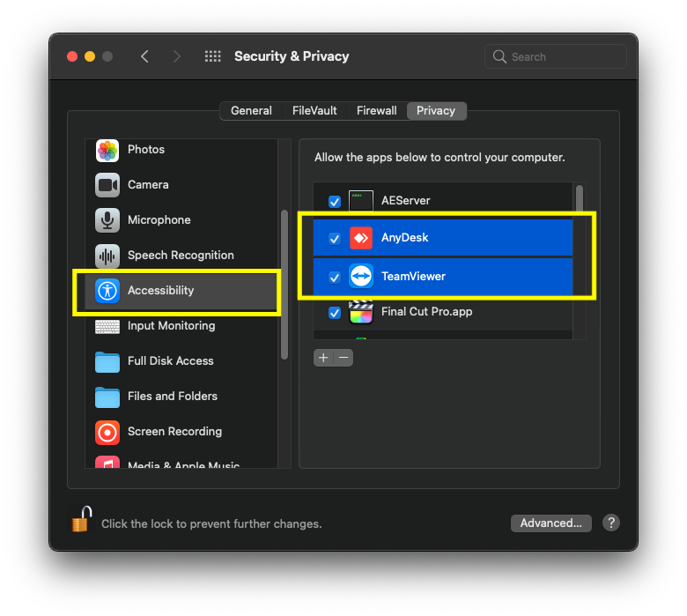This screenshot has height=616, width=687.
Task: Click the lock icon to prevent changes
Action: [x=81, y=520]
